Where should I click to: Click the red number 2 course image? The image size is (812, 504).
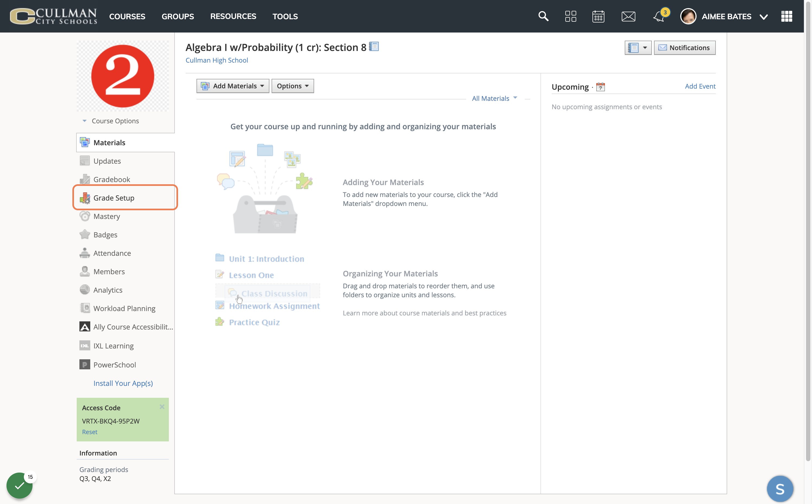tap(123, 76)
